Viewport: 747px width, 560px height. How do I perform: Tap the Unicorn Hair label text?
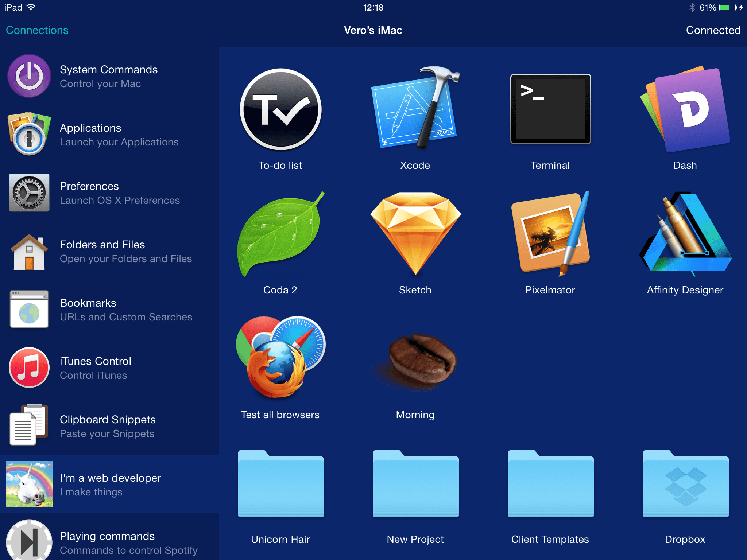pyautogui.click(x=280, y=540)
